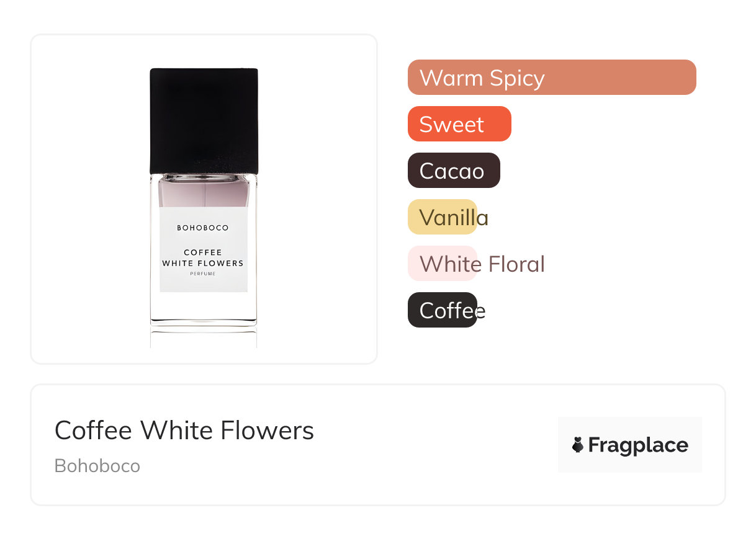The image size is (756, 536).
Task: Click the Fragplace wordmark text
Action: (x=638, y=445)
